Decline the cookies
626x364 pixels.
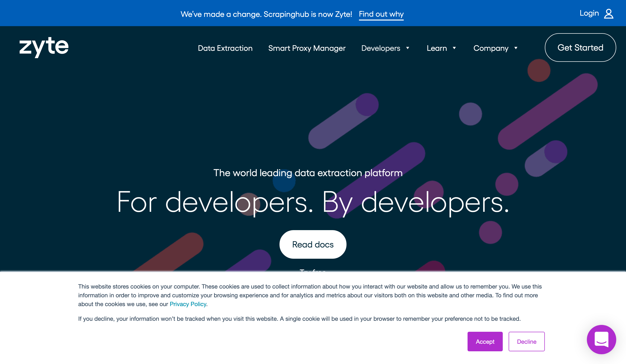tap(526, 342)
